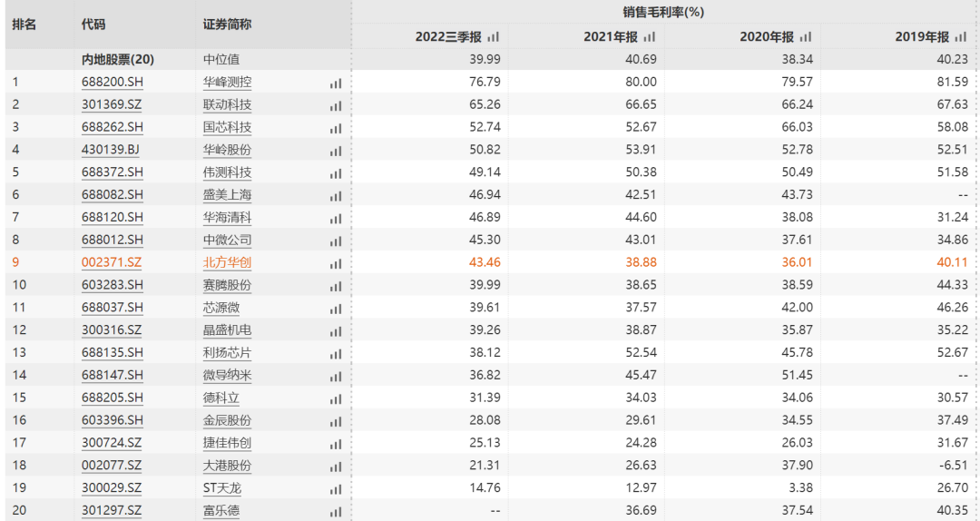The width and height of the screenshot is (980, 521).
Task: Select 华峰测控 2022三季报 value 76.79
Action: [485, 82]
